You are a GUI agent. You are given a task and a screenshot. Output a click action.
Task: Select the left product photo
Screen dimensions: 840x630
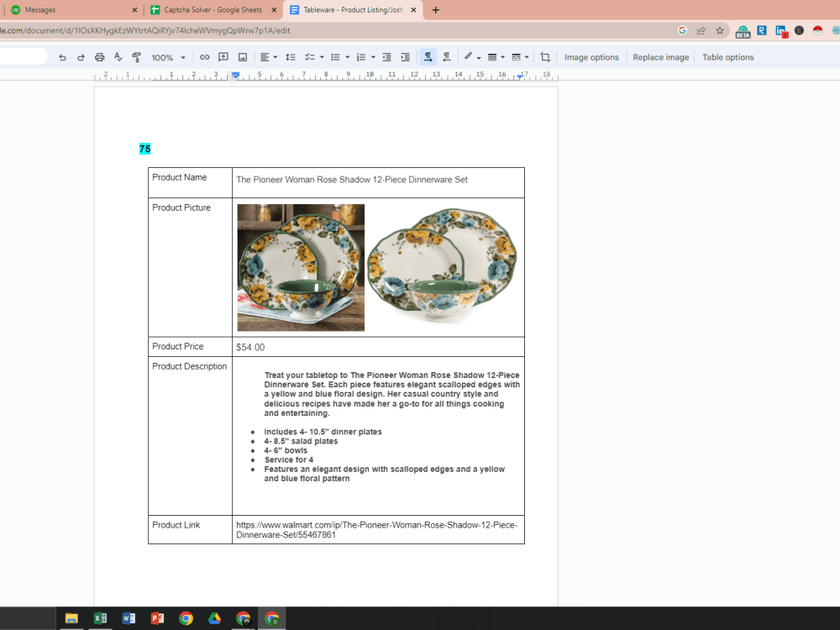[x=301, y=267]
